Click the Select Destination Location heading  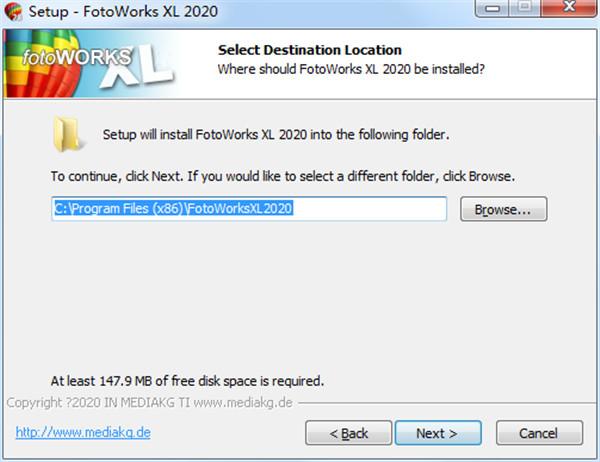(x=310, y=50)
